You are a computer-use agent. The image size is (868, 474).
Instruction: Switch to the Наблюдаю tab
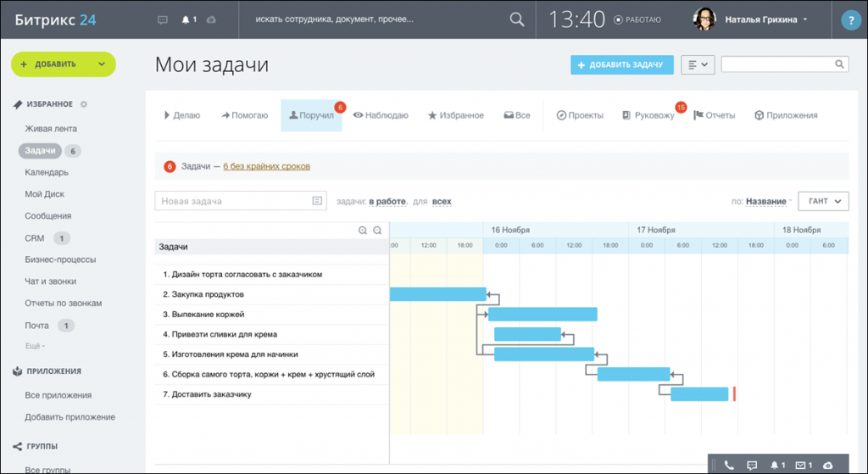[381, 115]
